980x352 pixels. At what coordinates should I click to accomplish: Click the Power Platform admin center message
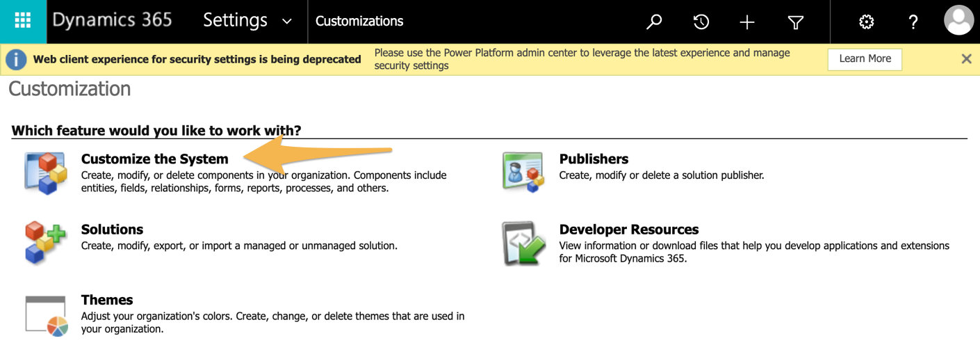pyautogui.click(x=582, y=59)
